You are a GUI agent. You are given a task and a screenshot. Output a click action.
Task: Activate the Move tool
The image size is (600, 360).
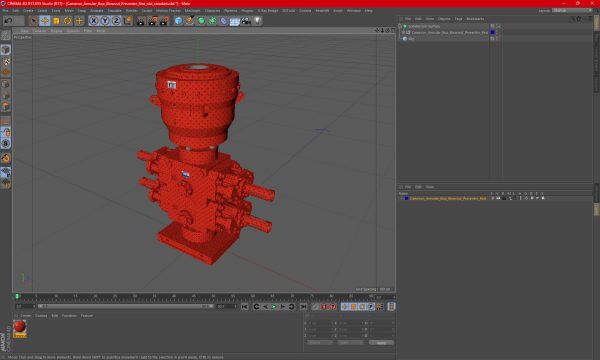tap(45, 21)
